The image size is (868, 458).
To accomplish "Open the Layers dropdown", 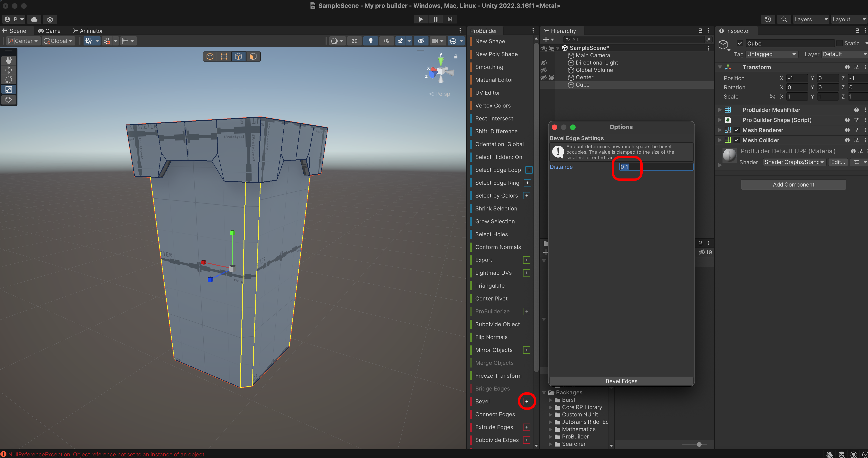I will 811,19.
